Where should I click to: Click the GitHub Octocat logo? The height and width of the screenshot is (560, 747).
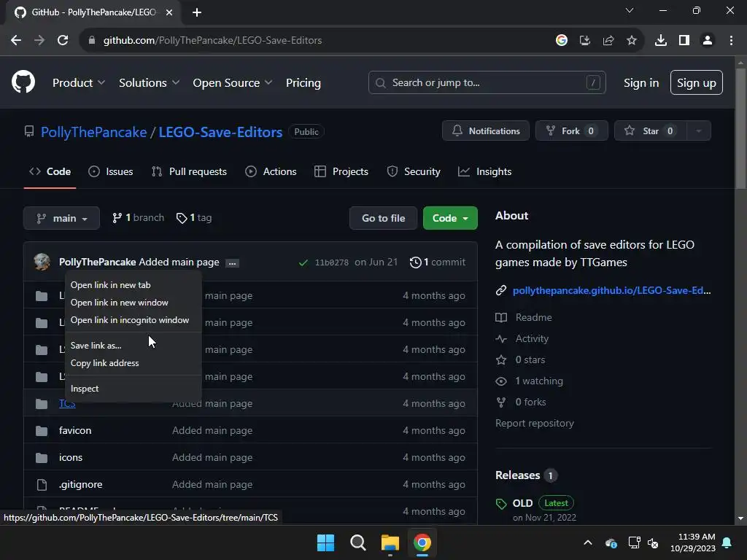pyautogui.click(x=23, y=82)
